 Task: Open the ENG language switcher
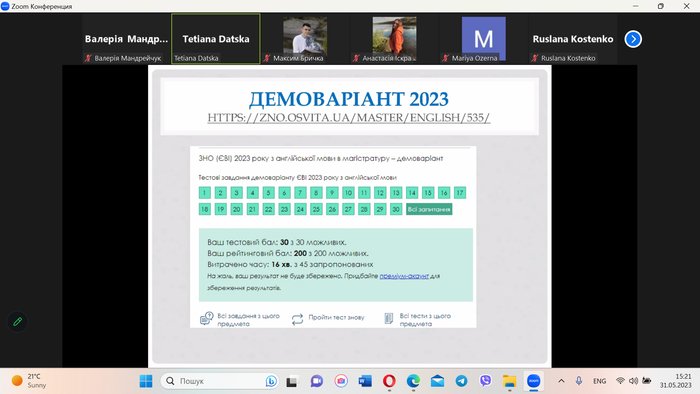599,381
